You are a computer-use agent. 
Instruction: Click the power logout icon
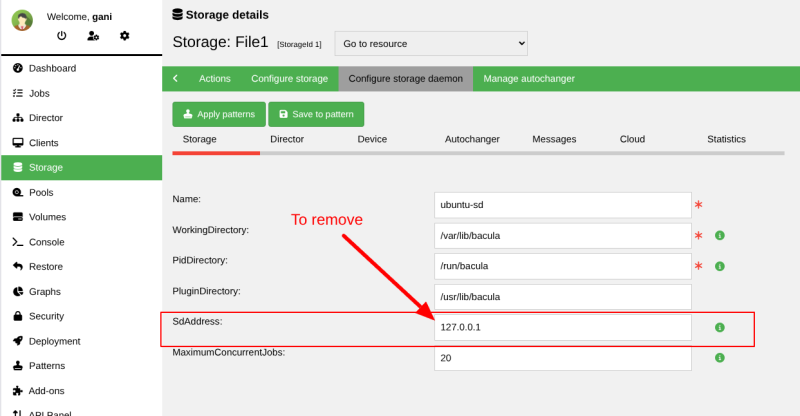[61, 36]
